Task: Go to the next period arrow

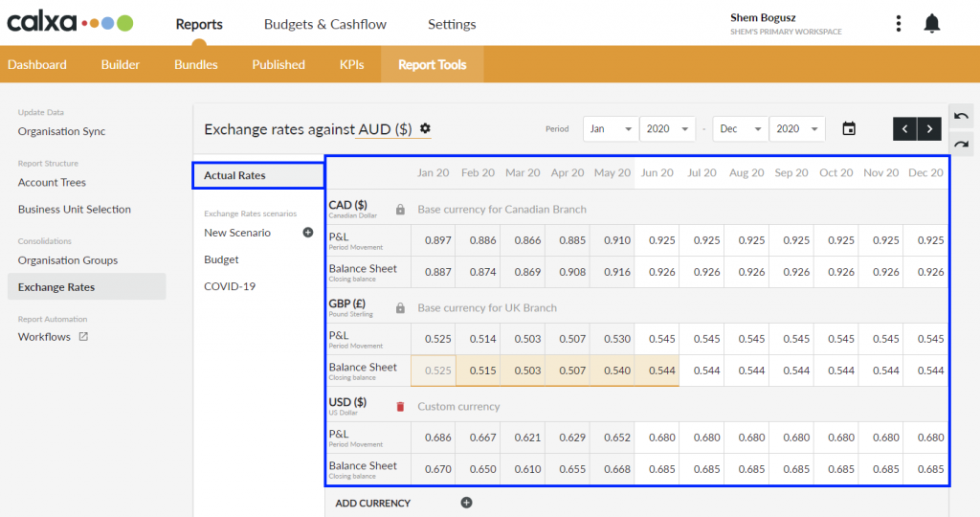Action: click(x=929, y=129)
